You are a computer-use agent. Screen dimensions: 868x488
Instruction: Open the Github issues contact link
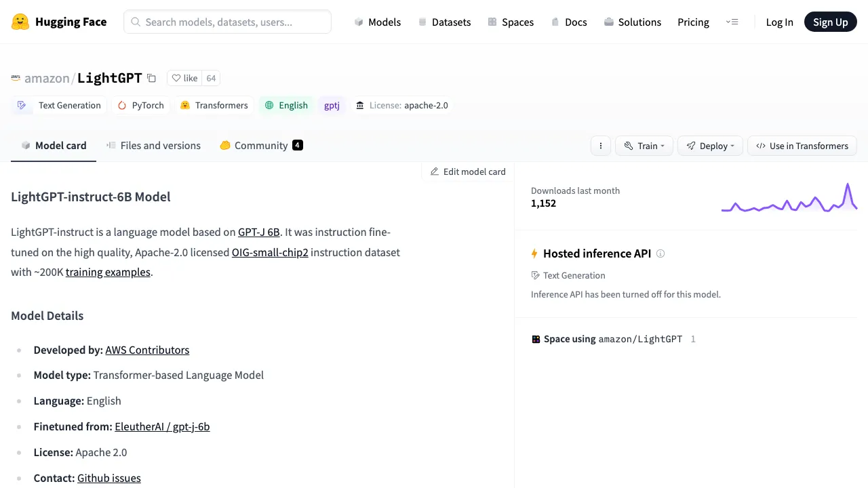[109, 478]
